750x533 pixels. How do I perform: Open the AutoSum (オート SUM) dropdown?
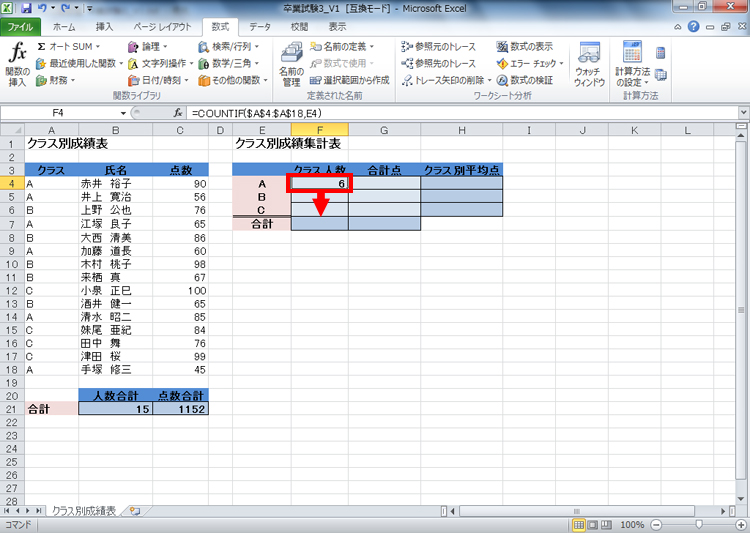click(68, 46)
